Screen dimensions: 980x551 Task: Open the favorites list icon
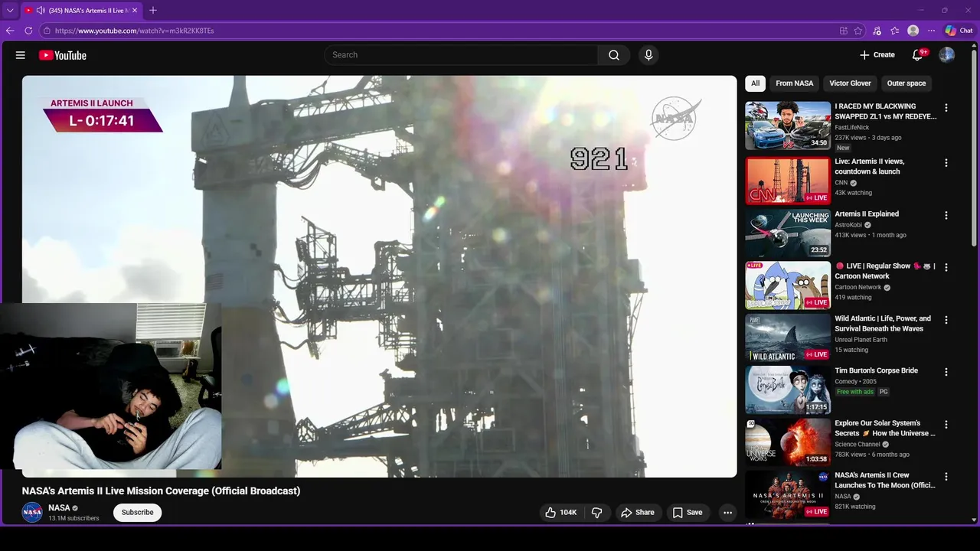[x=894, y=31]
